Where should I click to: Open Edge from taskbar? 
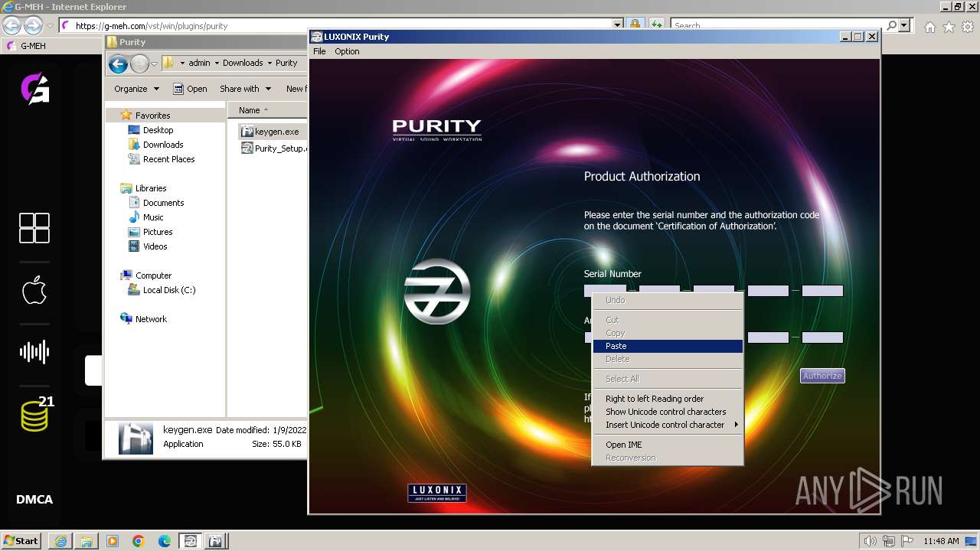[165, 541]
